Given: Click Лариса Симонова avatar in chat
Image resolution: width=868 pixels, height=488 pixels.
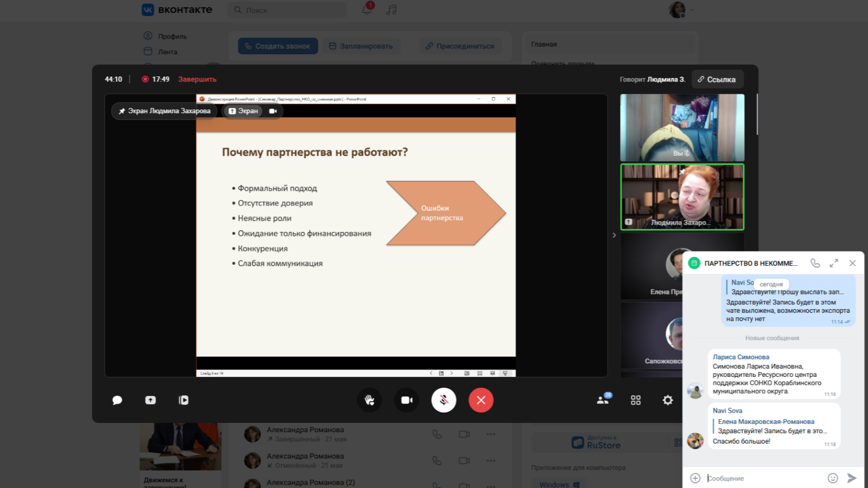Looking at the screenshot, I should click(695, 390).
